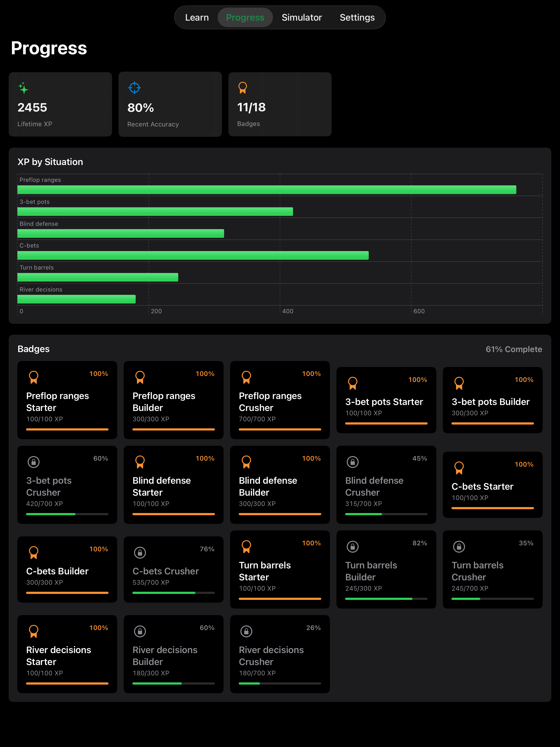Switch to the Learn tab
The width and height of the screenshot is (560, 747).
(x=197, y=18)
